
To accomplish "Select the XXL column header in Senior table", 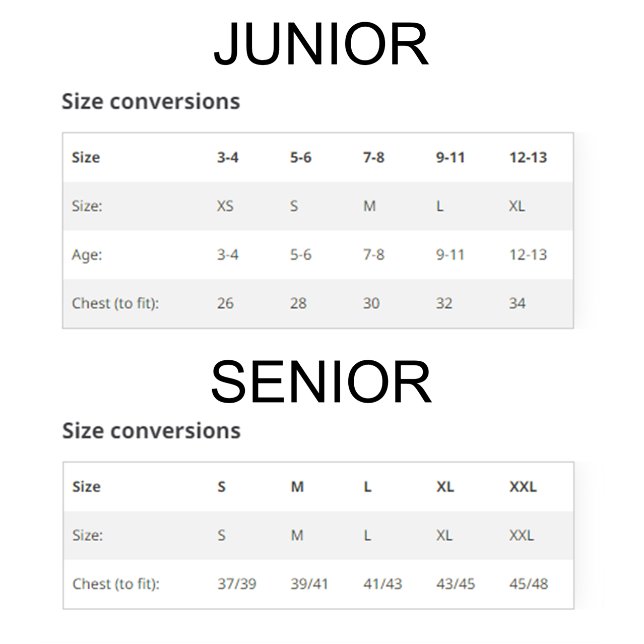I will [x=523, y=487].
